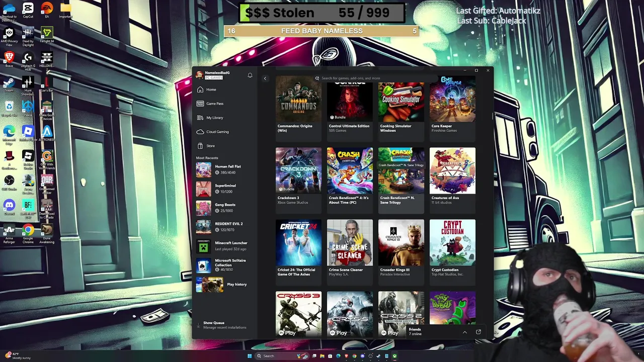Select Cloud Gaming in the sidebar
This screenshot has width=644, height=362.
click(x=225, y=132)
